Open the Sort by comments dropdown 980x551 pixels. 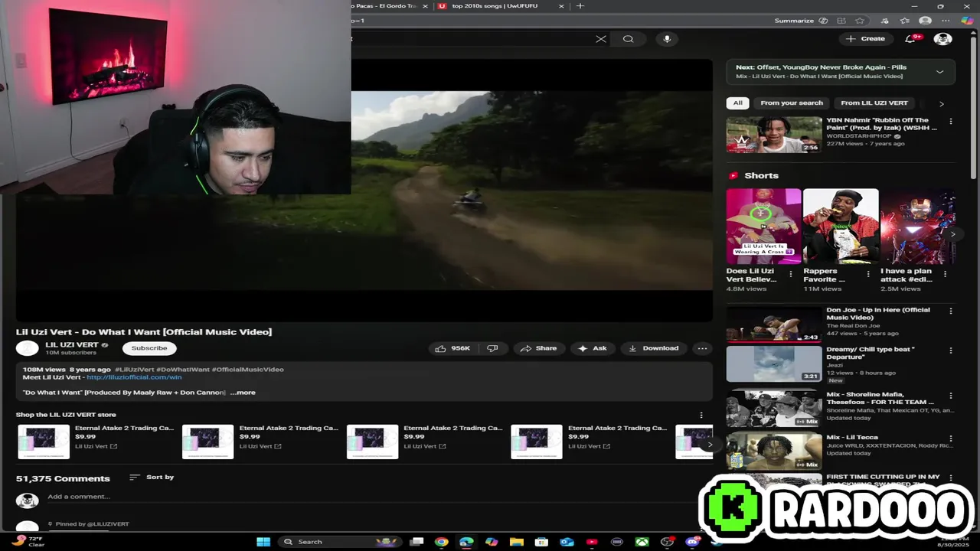pos(152,478)
